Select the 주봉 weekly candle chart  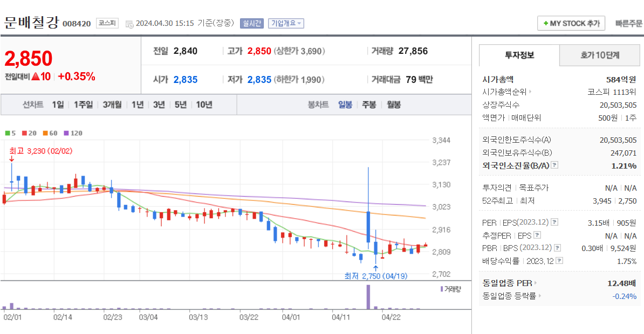pos(369,105)
